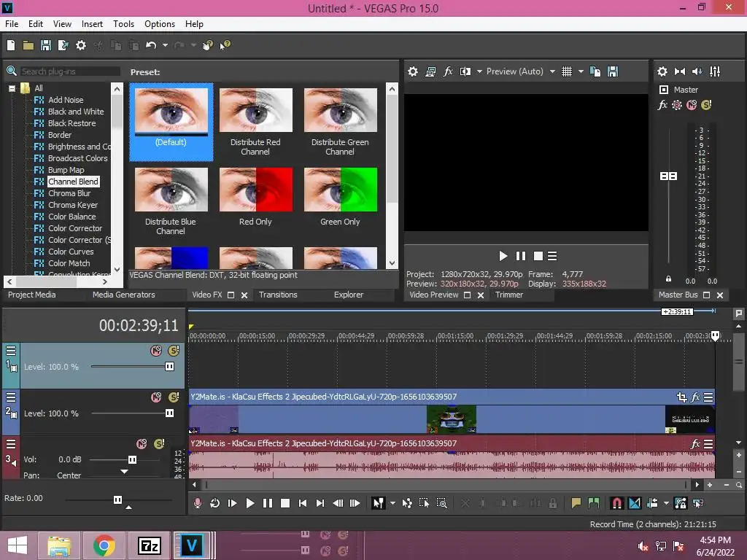
Task: Open the Normal Edit Tool dropdown arrow
Action: coord(392,503)
